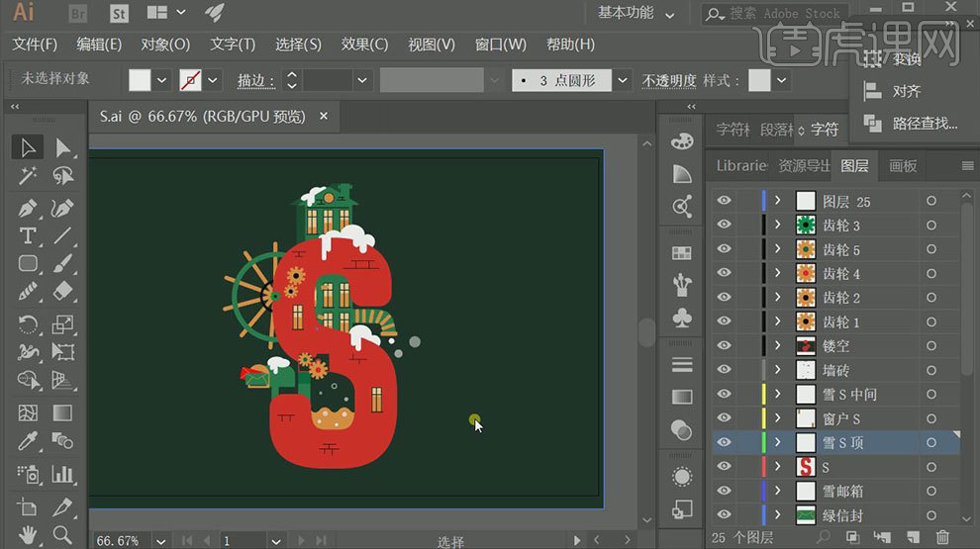This screenshot has width=980, height=549.
Task: Pick the Eyedropper tool
Action: coord(28,441)
